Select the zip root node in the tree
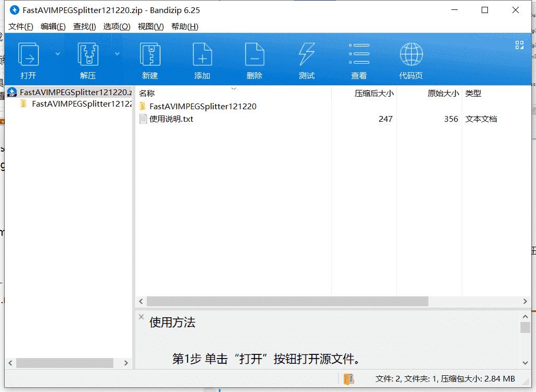This screenshot has width=536, height=392. 69,92
